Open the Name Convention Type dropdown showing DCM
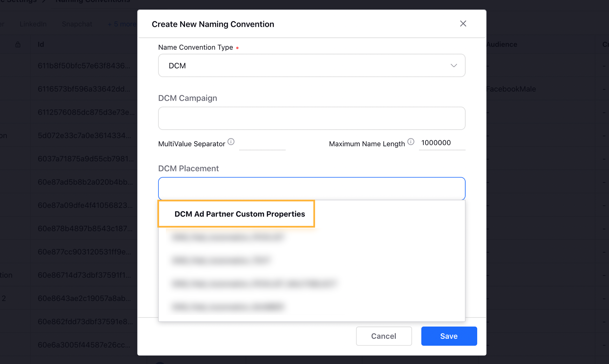Screen dimensions: 609x364 point(312,65)
